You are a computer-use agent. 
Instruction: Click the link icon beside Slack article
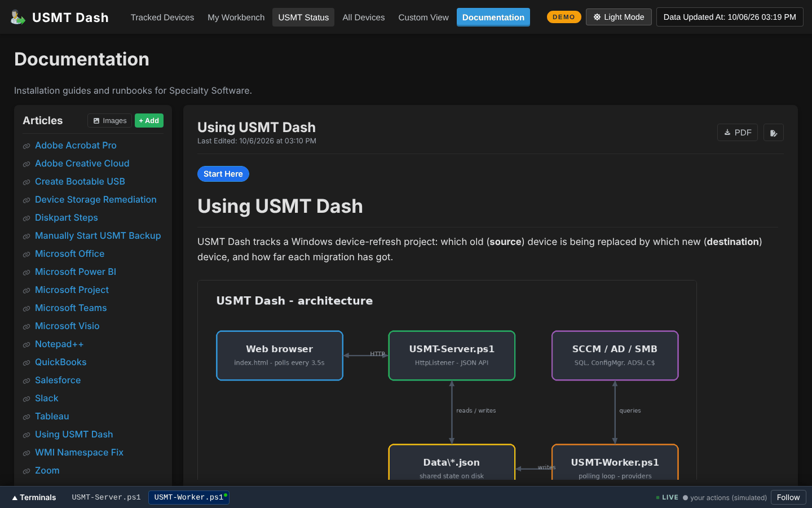27,399
